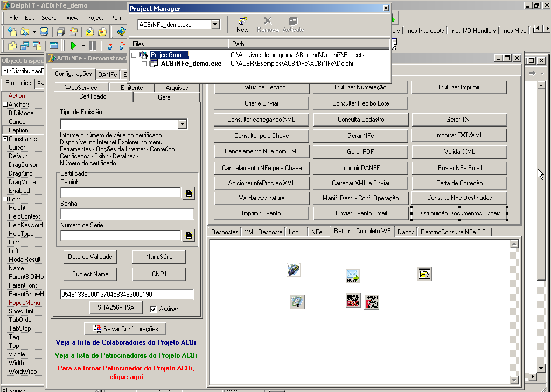Select the Indy I/O Handlers palette tab

pos(473,31)
